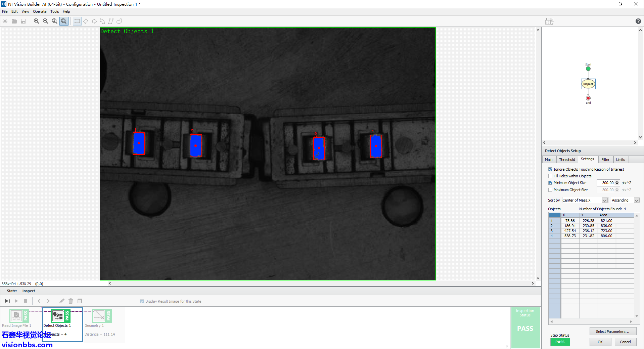
Task: Click Run Inspection Once button
Action: click(7, 301)
